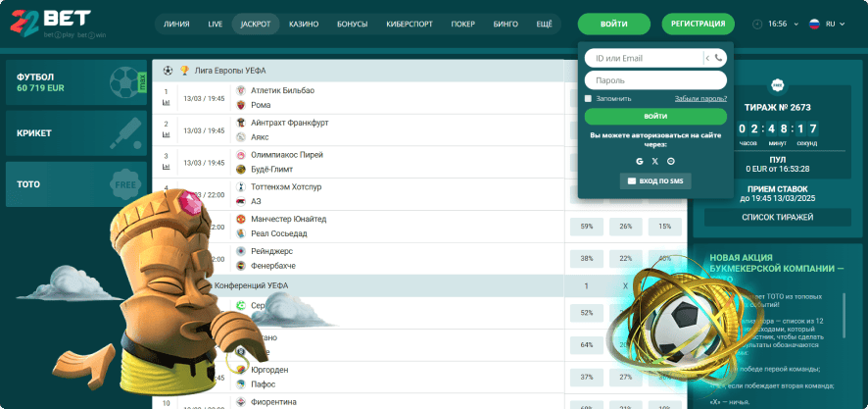
Task: Pick 27% draw for Юргорден match
Action: click(626, 377)
